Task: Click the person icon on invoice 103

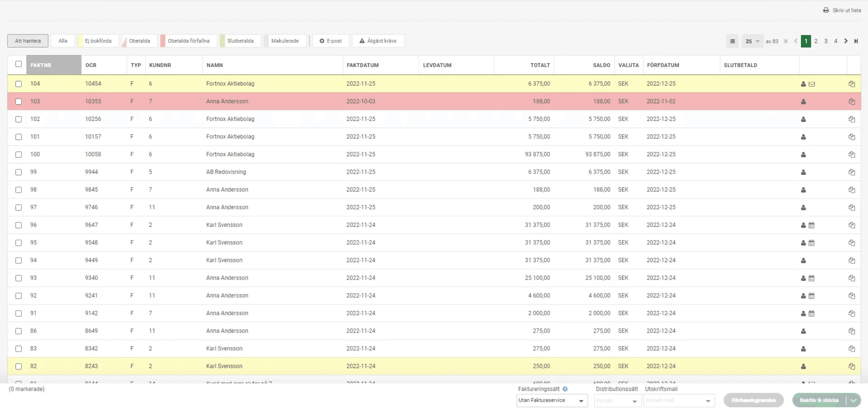Action: [803, 102]
